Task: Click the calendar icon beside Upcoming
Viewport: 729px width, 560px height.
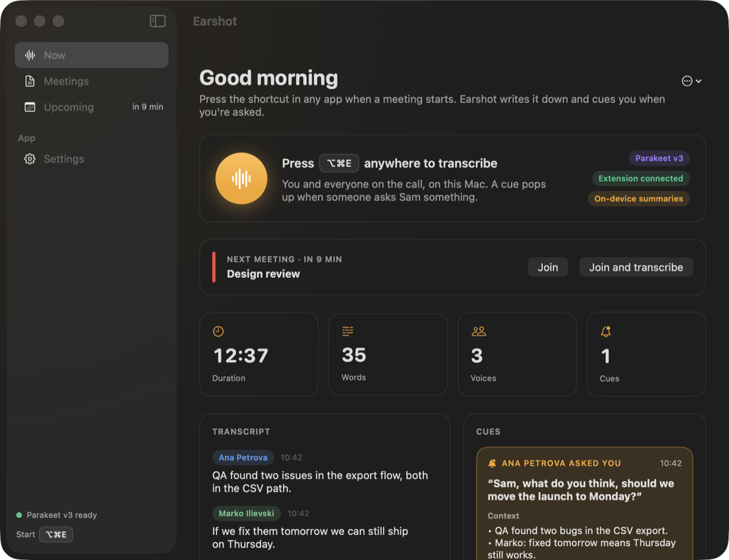Action: (30, 107)
